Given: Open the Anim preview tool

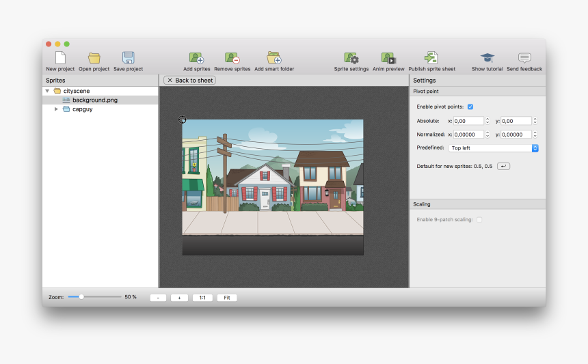Looking at the screenshot, I should tap(388, 58).
